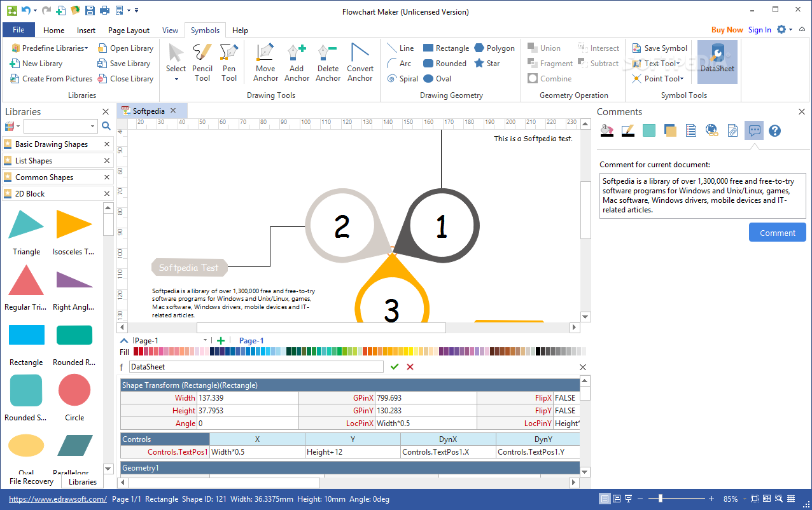Open Predefine Libraries dropdown
This screenshot has width=812, height=510.
50,48
